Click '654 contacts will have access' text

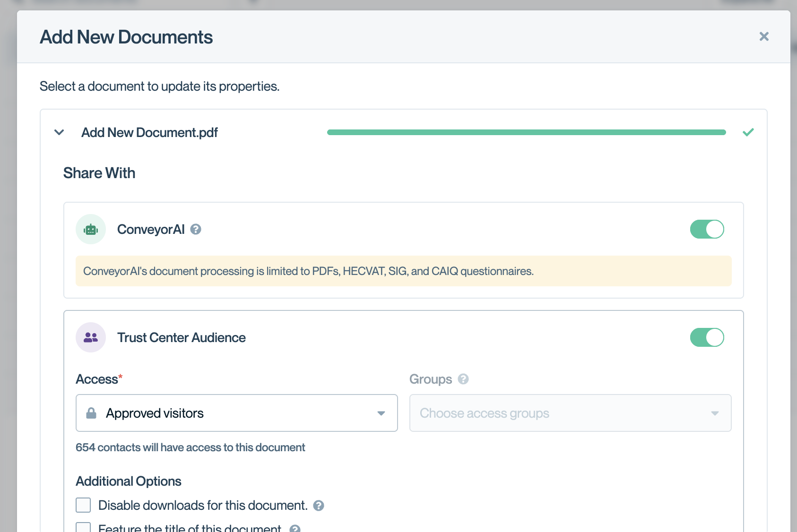191,447
